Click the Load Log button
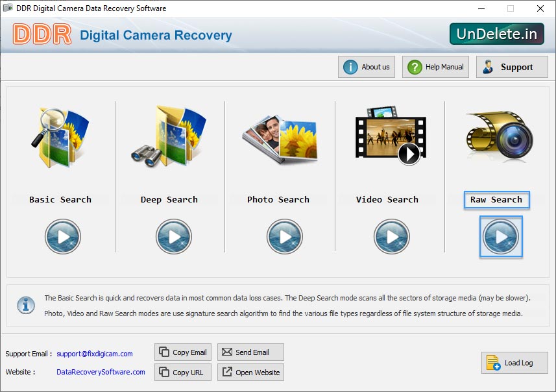Image resolution: width=556 pixels, height=392 pixels. tap(514, 363)
